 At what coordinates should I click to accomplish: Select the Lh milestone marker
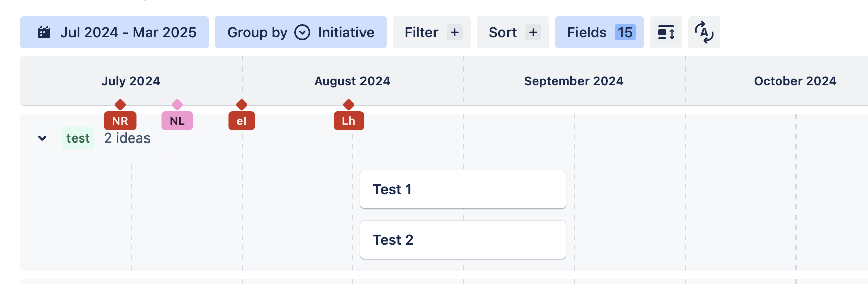[x=348, y=121]
